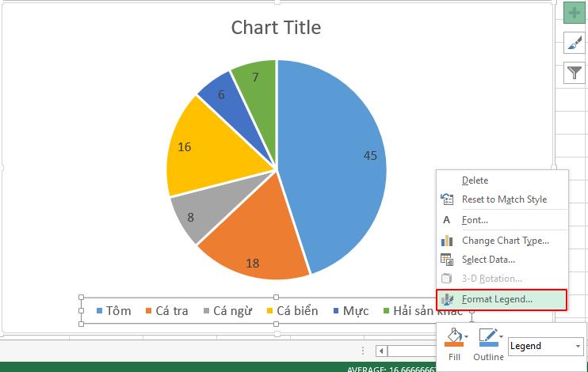Viewport: 588px width, 372px height.
Task: Click the AVERAGE value in status bar
Action: (392, 369)
